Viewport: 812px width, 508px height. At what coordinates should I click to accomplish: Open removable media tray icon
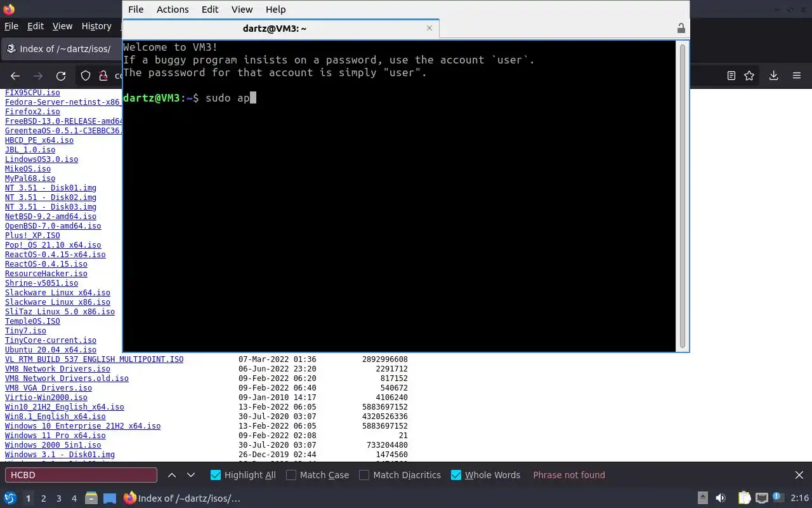click(x=703, y=498)
